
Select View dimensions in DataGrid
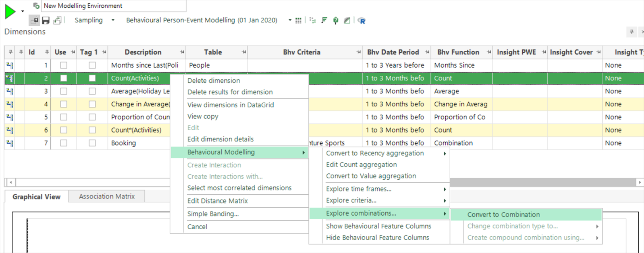tap(231, 105)
